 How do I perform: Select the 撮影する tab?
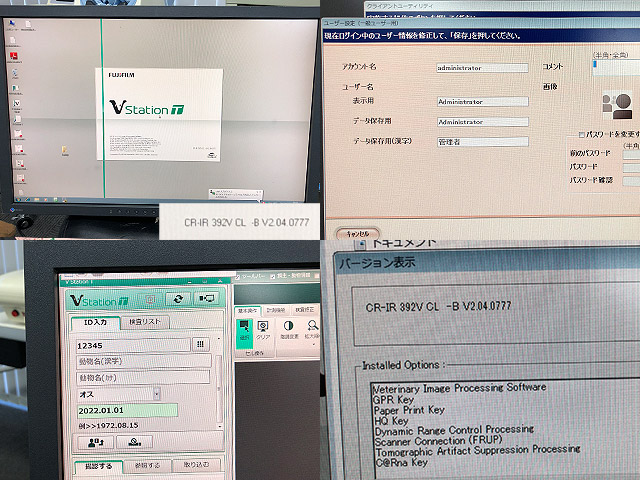(99, 466)
